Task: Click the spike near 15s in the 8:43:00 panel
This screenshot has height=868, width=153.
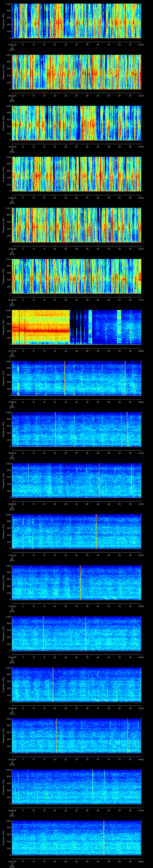Action: pos(43,633)
